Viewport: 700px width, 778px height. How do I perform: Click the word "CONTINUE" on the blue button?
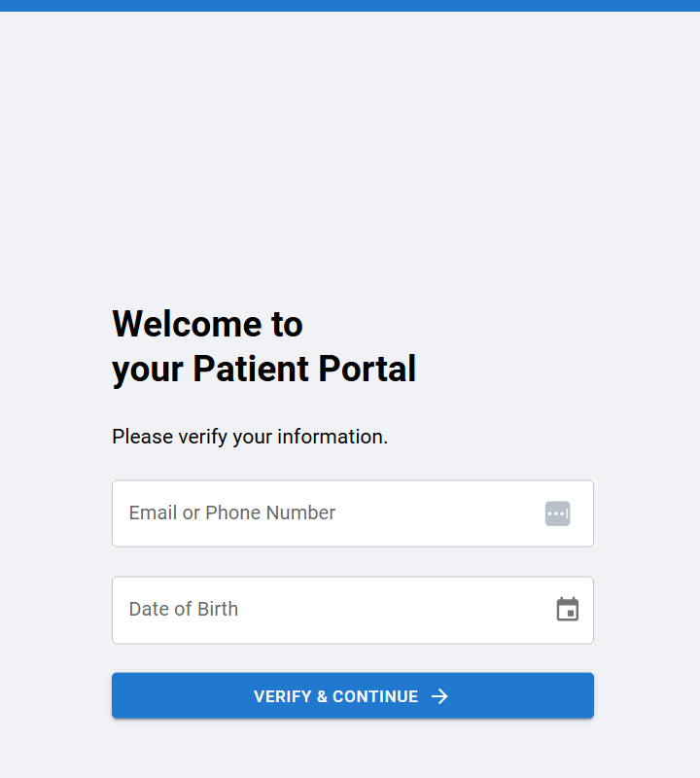click(375, 696)
